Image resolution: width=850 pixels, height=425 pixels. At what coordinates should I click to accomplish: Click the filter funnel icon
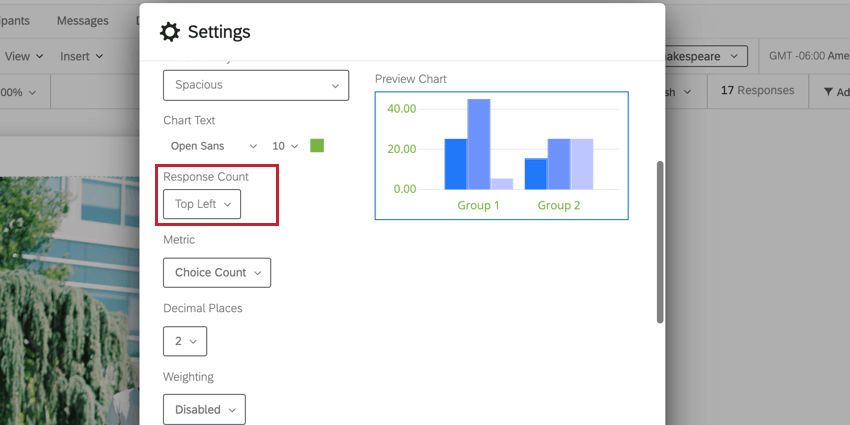(x=828, y=92)
